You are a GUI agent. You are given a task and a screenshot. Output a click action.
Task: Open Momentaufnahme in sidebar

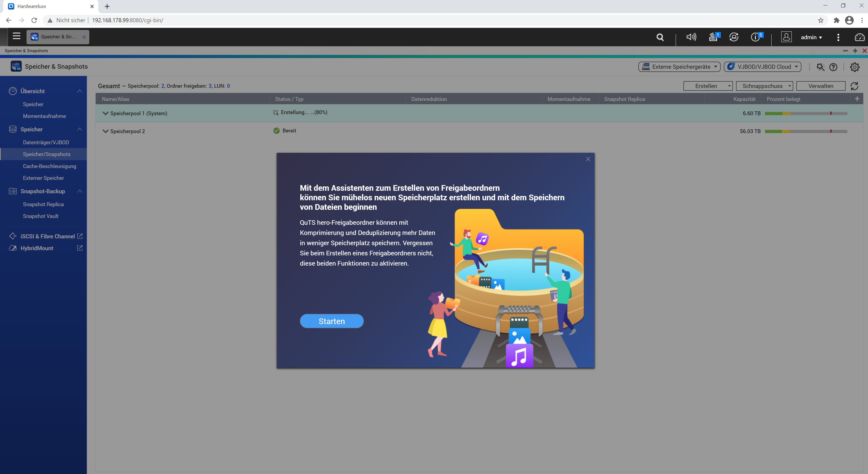point(44,116)
